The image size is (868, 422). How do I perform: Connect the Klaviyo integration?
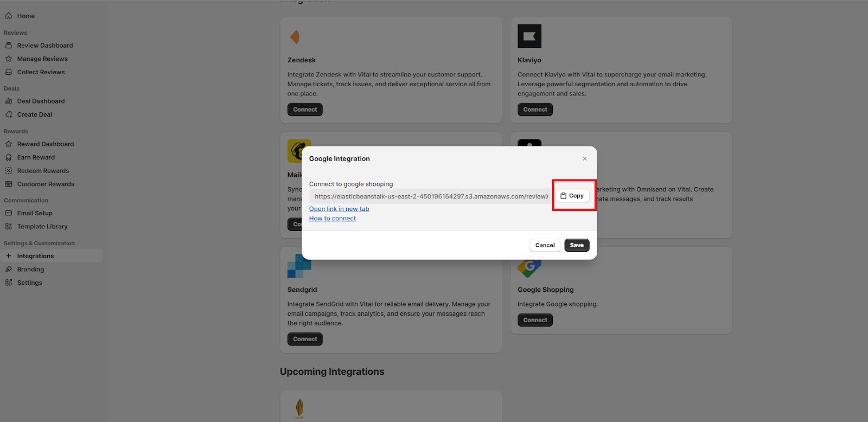tap(535, 110)
